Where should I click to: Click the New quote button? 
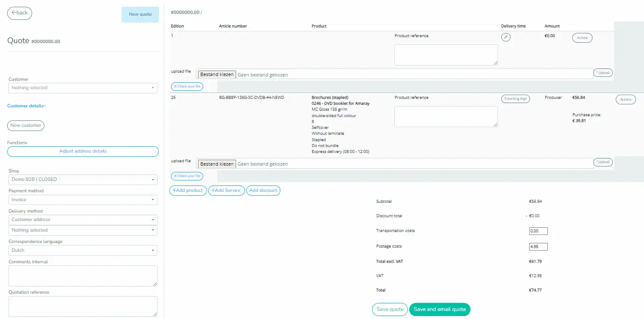coord(140,14)
